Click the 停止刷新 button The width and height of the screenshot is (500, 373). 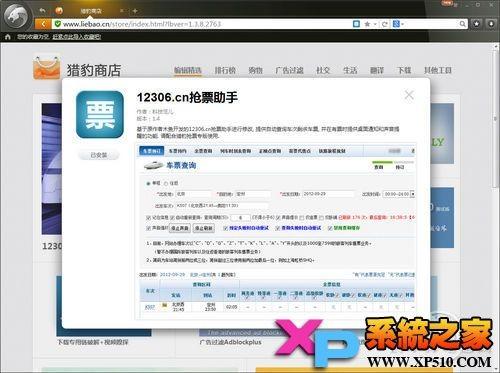[204, 228]
